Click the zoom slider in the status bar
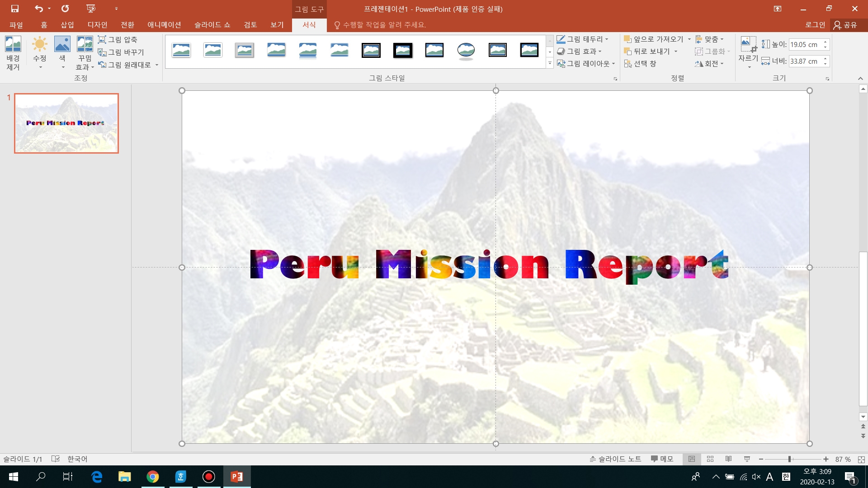 coord(790,459)
